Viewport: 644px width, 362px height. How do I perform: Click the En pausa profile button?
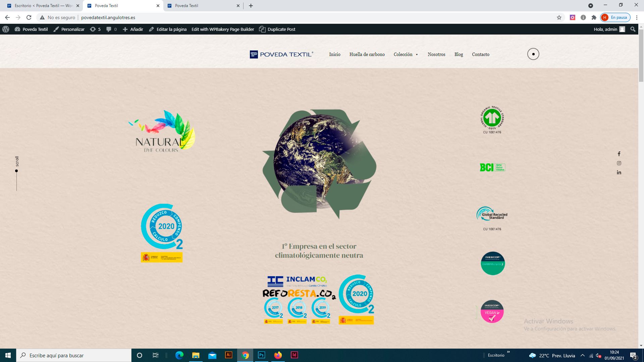(x=615, y=17)
